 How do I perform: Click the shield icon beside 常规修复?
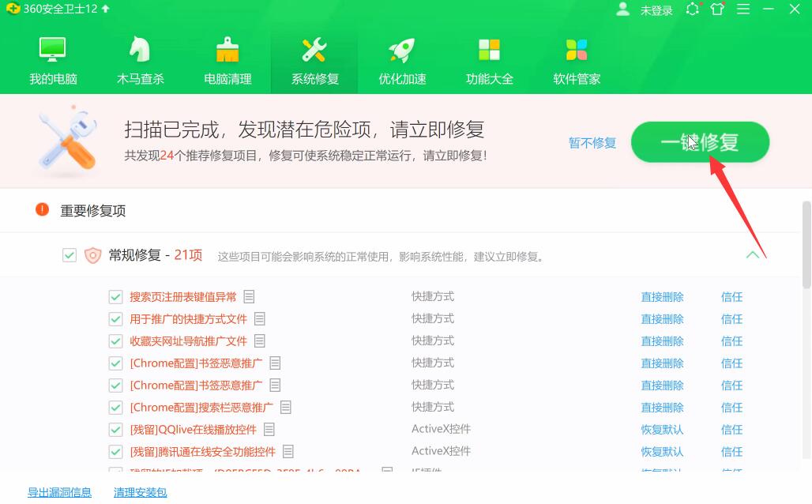click(93, 255)
